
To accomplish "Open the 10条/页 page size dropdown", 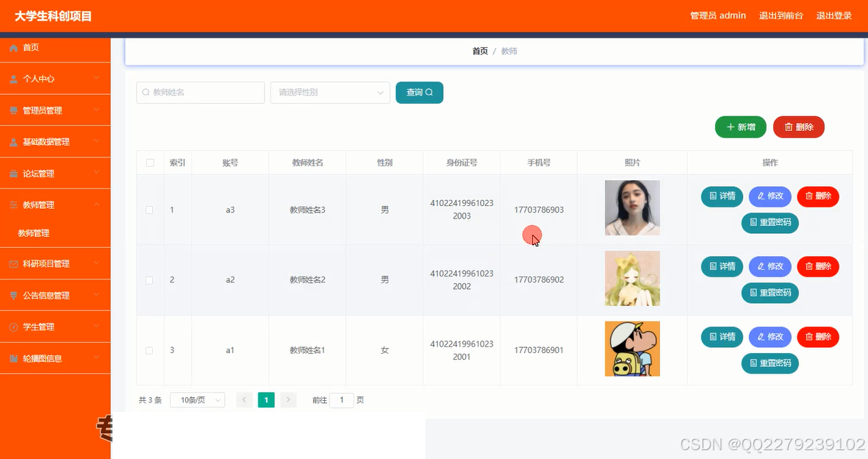I will 197,399.
